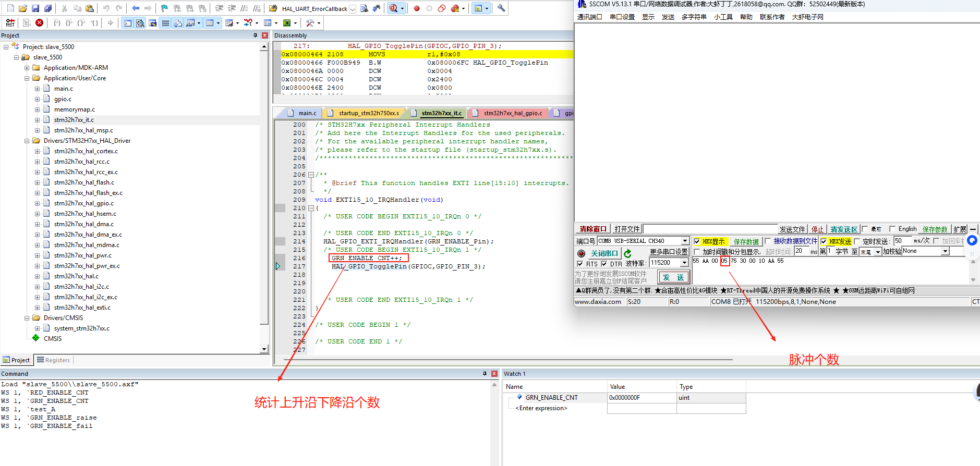Viewport: 980px width, 466px height.
Task: Click the save all files icon
Action: coord(48,8)
